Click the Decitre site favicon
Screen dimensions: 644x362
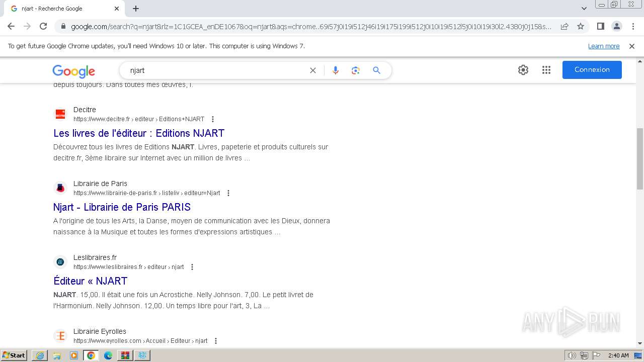coord(60,114)
